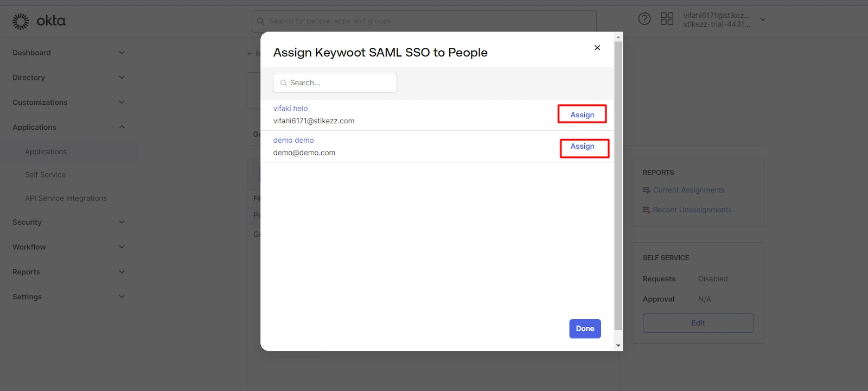Click demo@demo.com email text
Viewport: 868px width, 391px height.
point(304,153)
